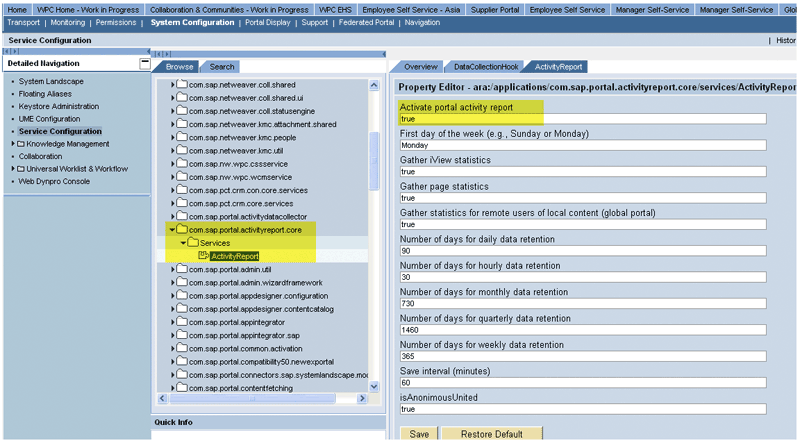Click the com.sap.nw.wpc.wcmservice folder icon
The height and width of the screenshot is (443, 800).
[x=182, y=177]
